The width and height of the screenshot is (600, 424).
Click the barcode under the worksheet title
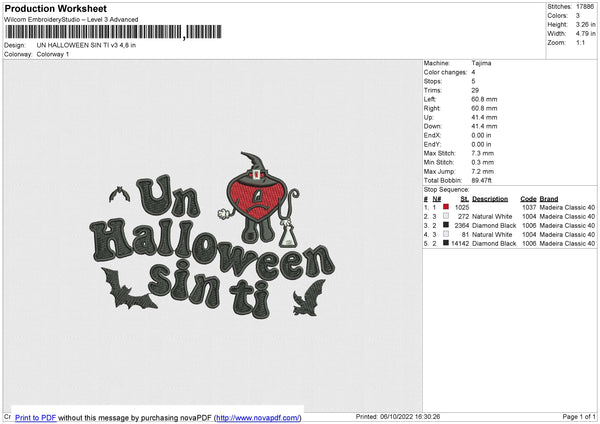[113, 32]
